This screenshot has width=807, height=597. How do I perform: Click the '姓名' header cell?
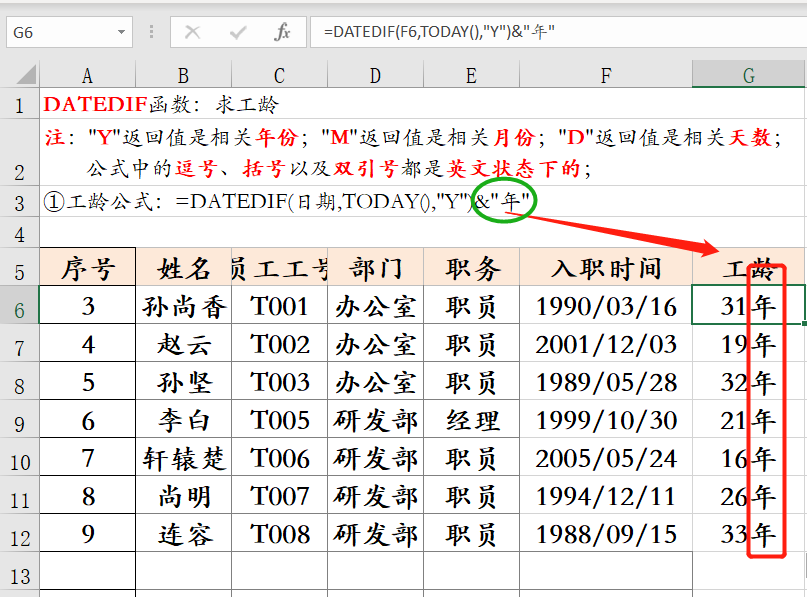pos(183,267)
